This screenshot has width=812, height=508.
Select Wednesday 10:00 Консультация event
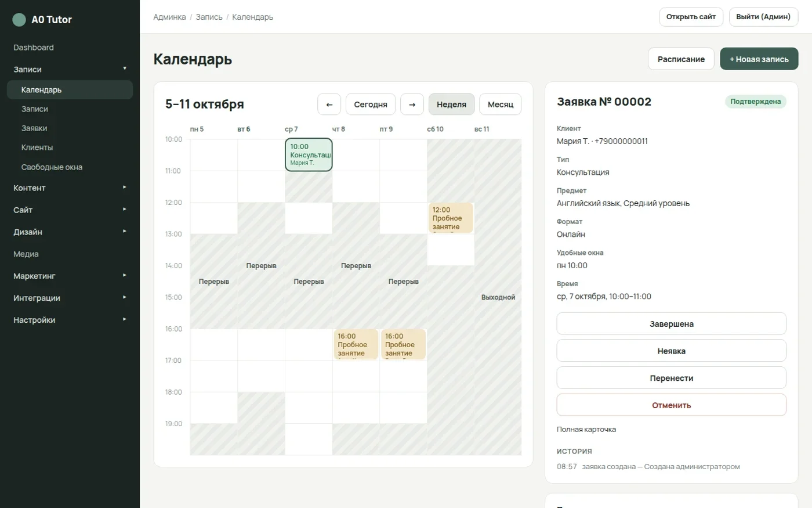coord(309,154)
